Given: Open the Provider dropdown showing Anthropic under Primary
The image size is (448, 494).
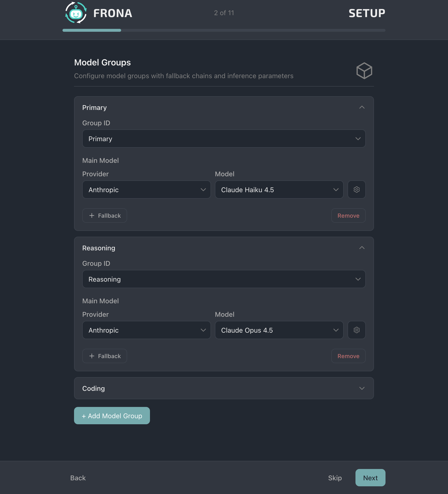Looking at the screenshot, I should (146, 190).
